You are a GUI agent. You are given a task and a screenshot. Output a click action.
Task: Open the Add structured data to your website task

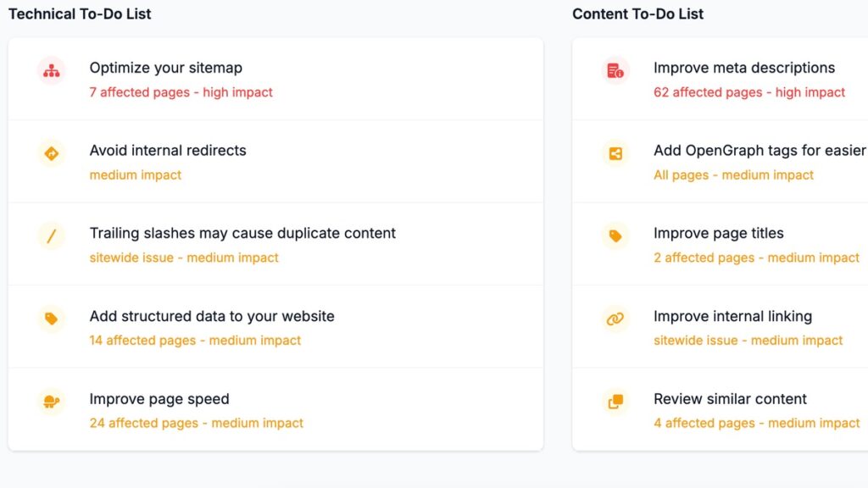[212, 316]
